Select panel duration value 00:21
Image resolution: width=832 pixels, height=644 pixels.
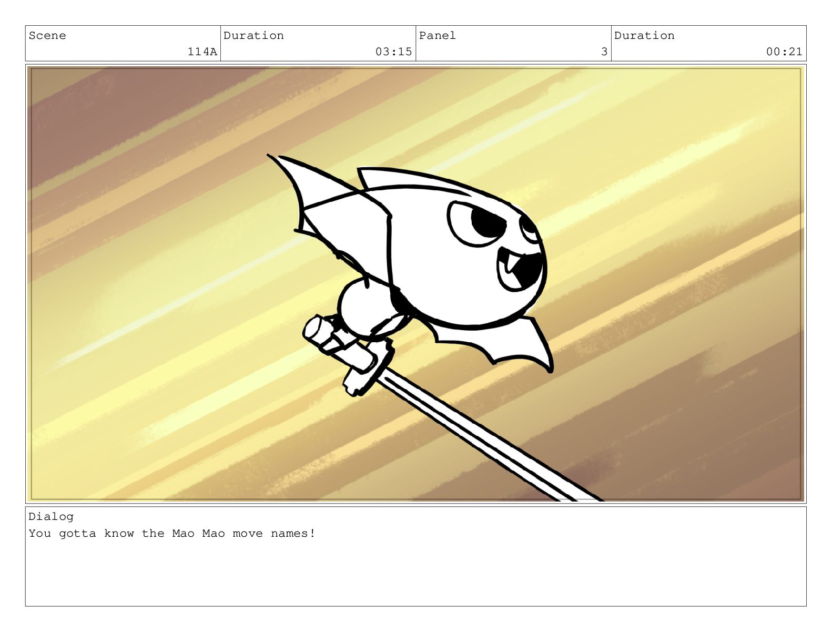pos(785,52)
